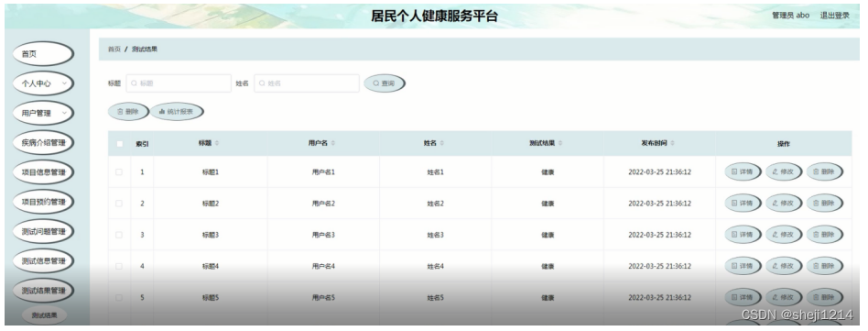View 详情 for row 1

(x=743, y=171)
